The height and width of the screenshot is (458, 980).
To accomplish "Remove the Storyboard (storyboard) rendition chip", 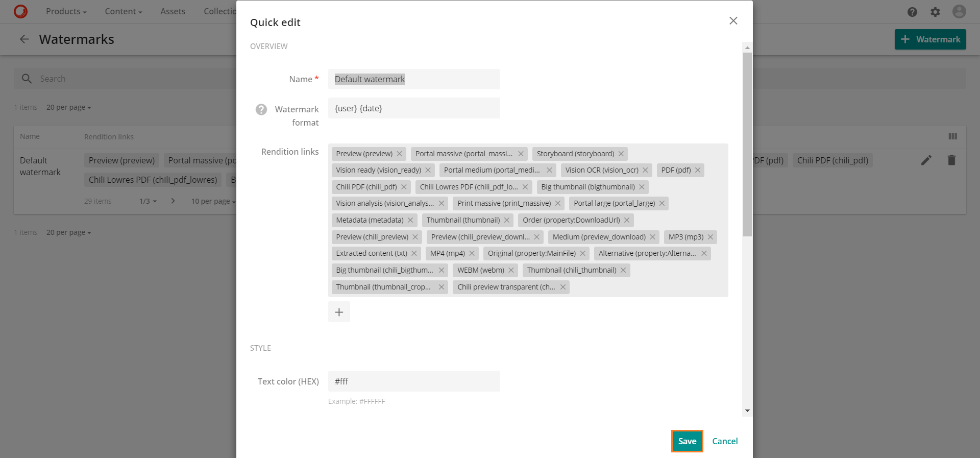I will point(621,154).
